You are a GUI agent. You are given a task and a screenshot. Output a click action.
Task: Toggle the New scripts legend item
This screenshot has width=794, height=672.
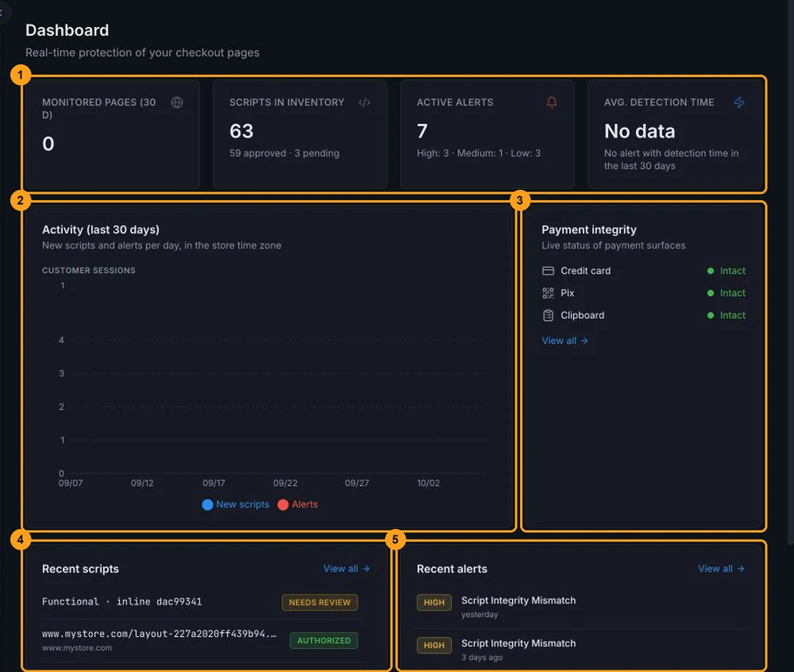click(x=236, y=504)
